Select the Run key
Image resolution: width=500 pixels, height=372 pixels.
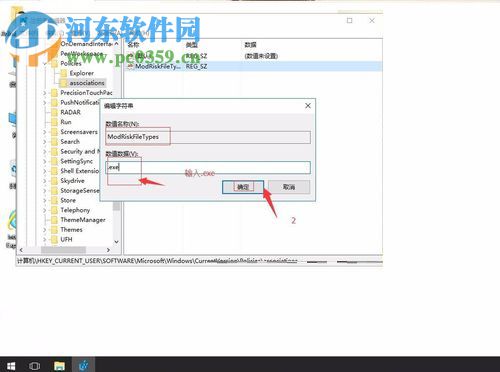click(66, 122)
